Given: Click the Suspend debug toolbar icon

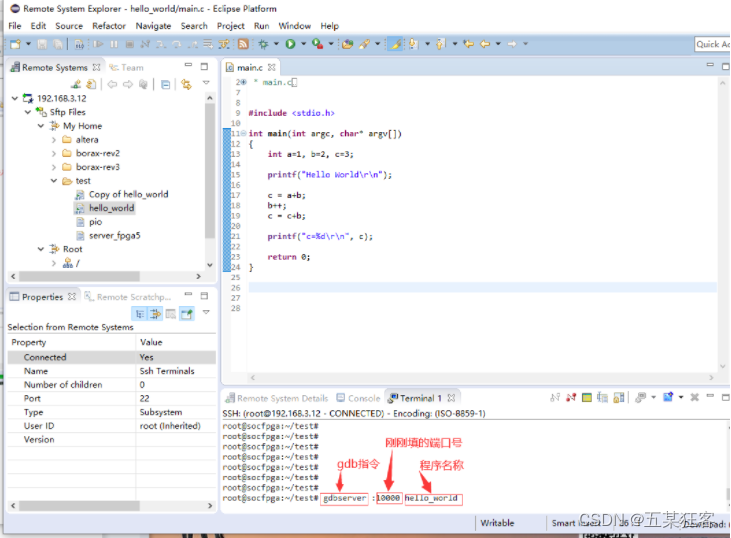Looking at the screenshot, I should pos(114,44).
